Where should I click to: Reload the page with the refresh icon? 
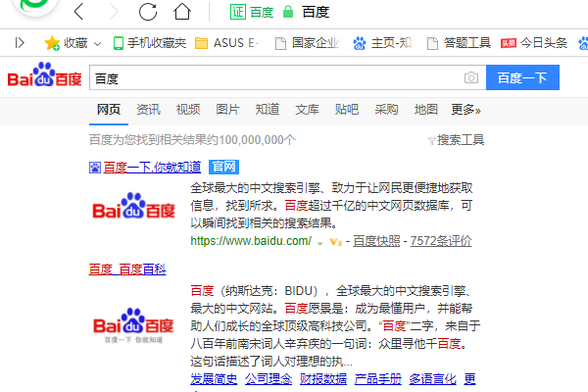pyautogui.click(x=148, y=11)
